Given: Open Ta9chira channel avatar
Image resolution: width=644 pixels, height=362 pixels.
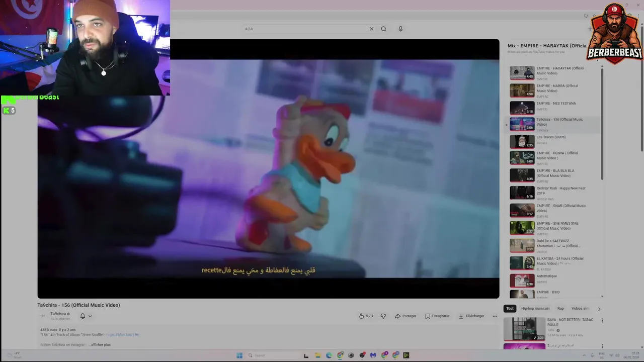Looking at the screenshot, I should coord(43,316).
